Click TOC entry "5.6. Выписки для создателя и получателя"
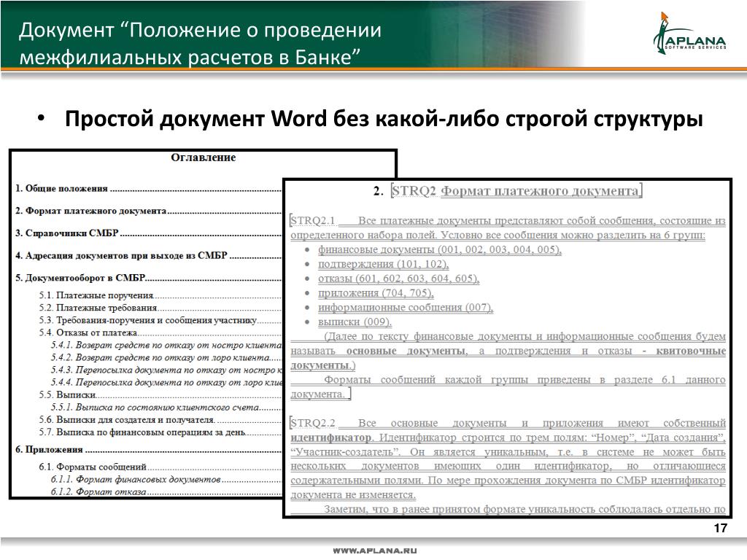This screenshot has width=747, height=560. coord(160,419)
